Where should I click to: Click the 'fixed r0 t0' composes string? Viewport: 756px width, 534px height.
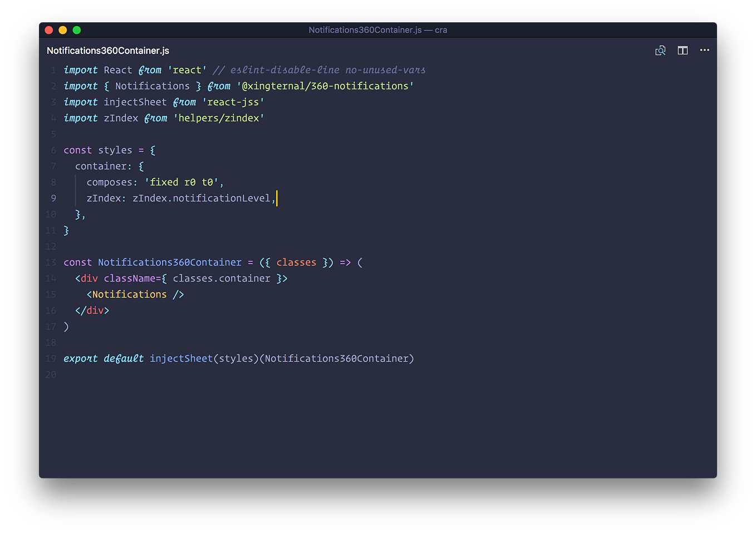coord(180,182)
